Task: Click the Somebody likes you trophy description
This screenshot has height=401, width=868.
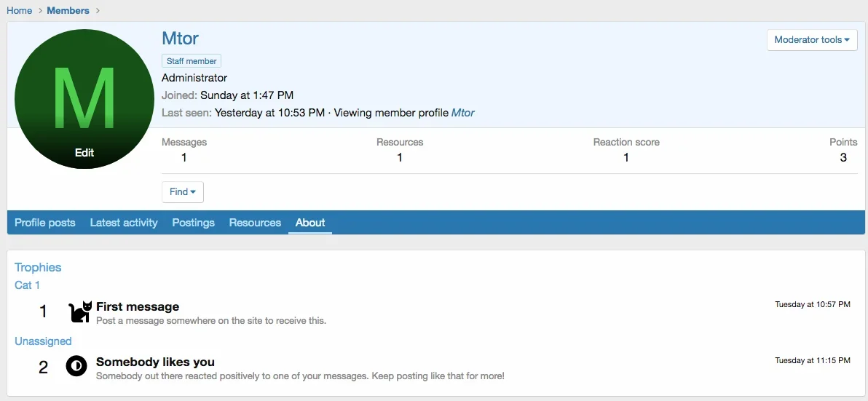Action: click(x=300, y=377)
